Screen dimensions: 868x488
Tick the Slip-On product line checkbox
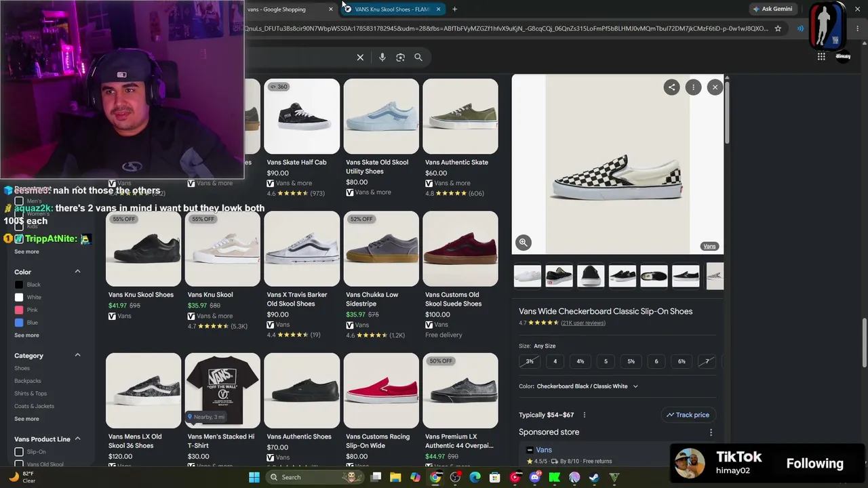coord(19,452)
